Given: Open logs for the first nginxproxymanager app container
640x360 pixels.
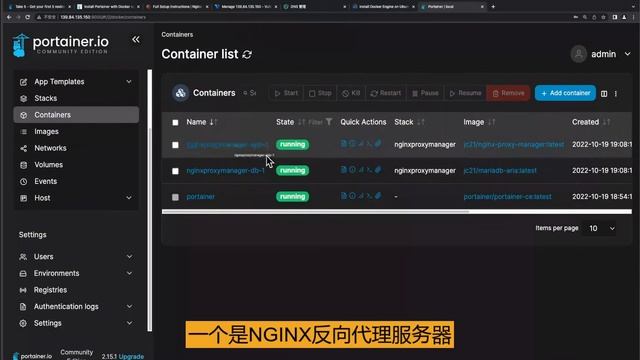Looking at the screenshot, I should pyautogui.click(x=344, y=144).
